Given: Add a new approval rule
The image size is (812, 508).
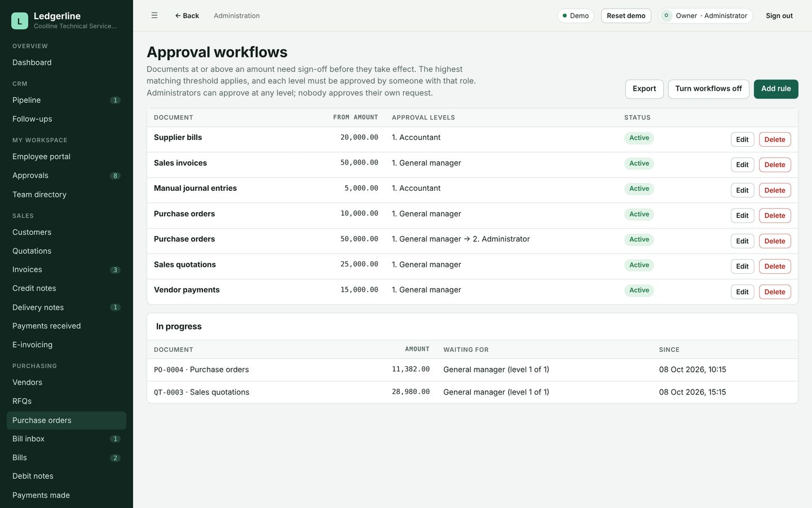Looking at the screenshot, I should tap(776, 89).
